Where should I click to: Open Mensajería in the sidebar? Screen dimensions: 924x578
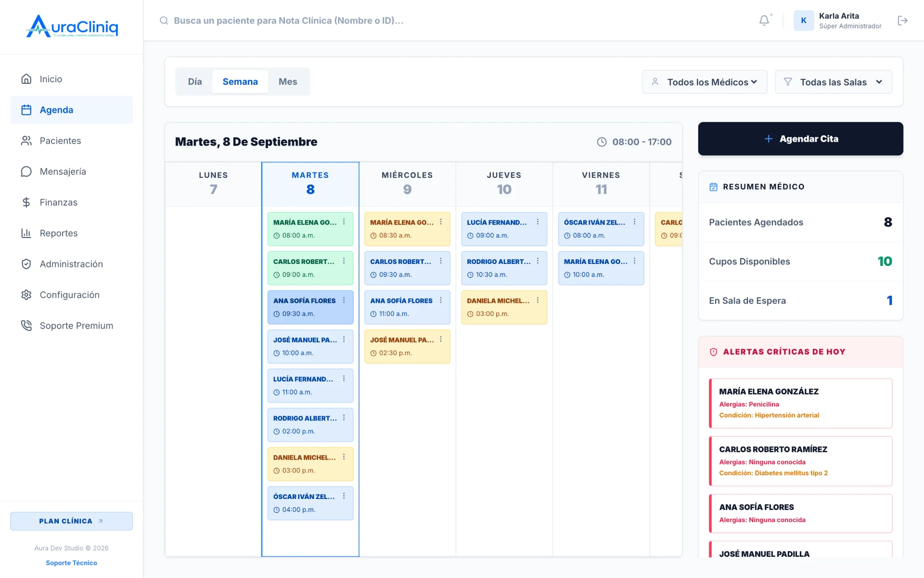[71, 171]
